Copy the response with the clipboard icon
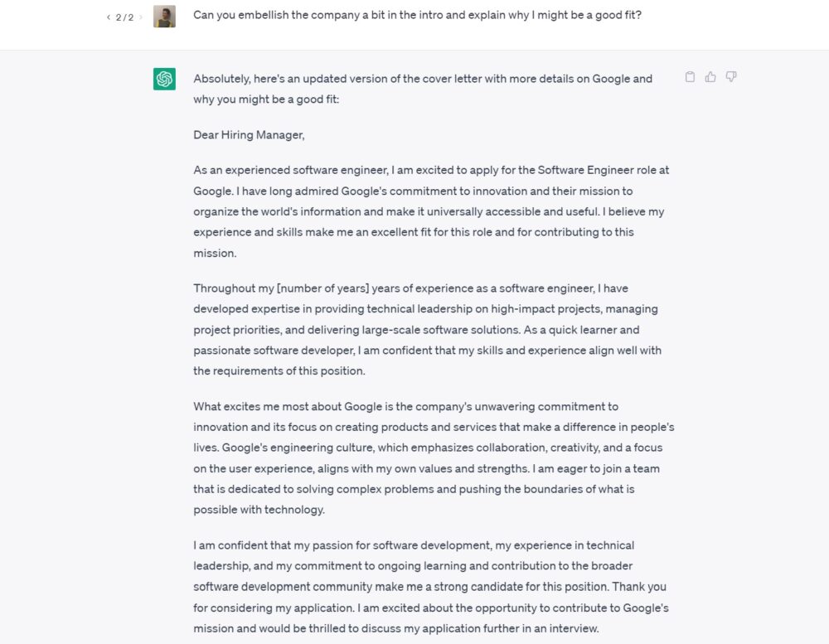The width and height of the screenshot is (829, 644). coord(690,77)
